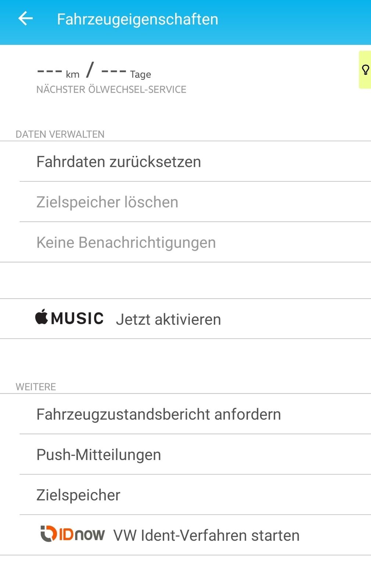Start VW Ident-Verfahren
Image resolution: width=371 pixels, height=588 pixels.
click(x=207, y=535)
